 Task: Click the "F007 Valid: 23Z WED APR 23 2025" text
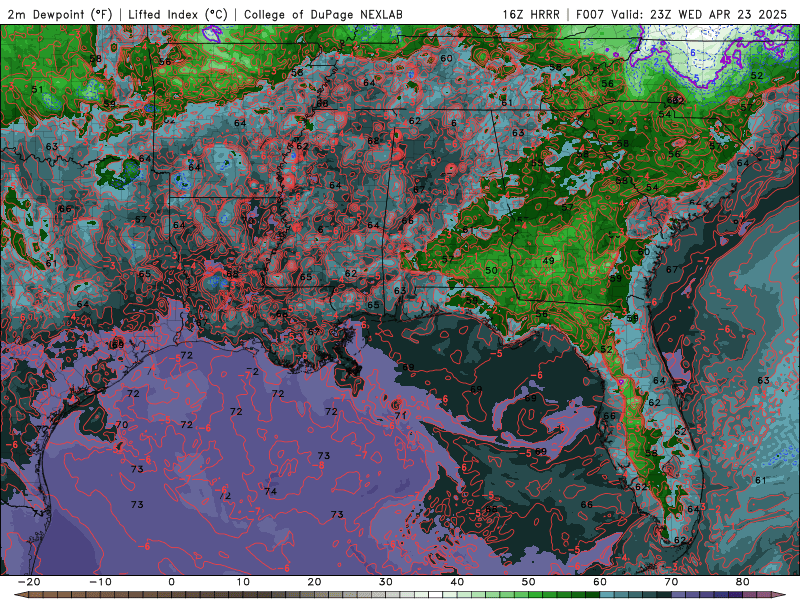tap(681, 14)
